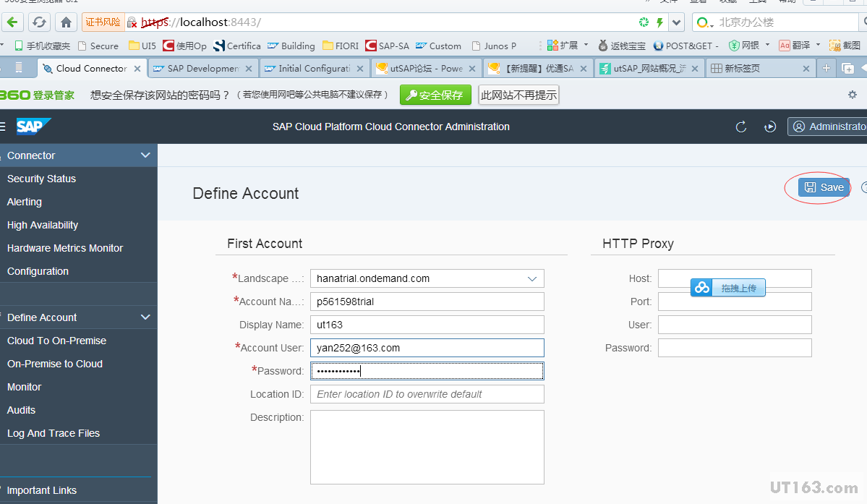Open the Administrator user menu

[827, 127]
